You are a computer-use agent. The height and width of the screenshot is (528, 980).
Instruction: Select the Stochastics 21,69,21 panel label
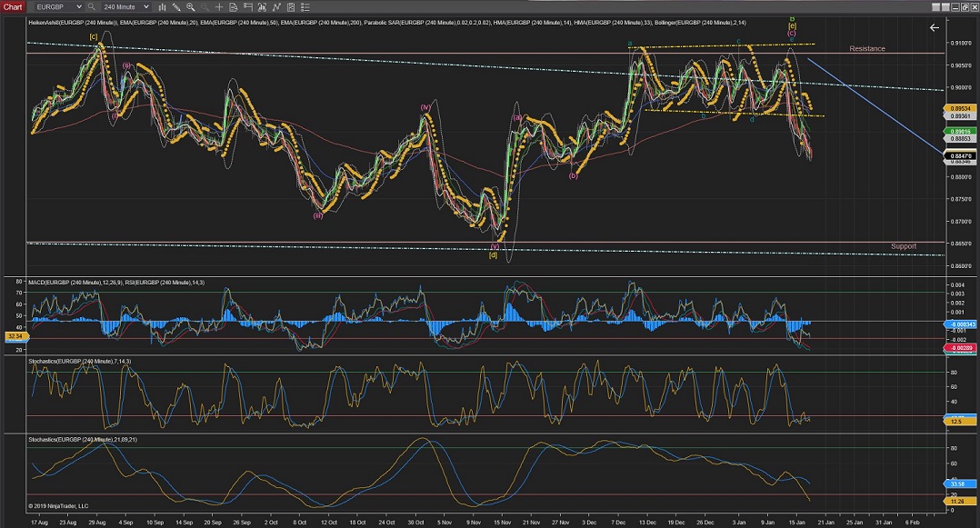[83, 439]
